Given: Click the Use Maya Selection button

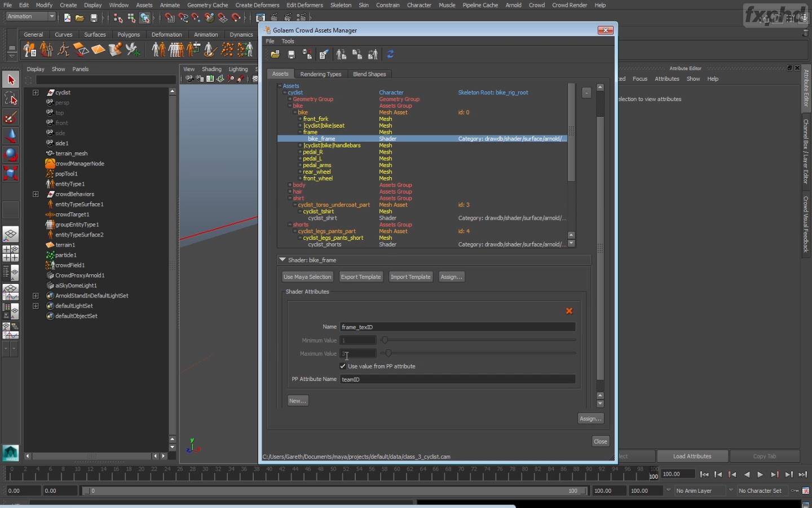Looking at the screenshot, I should coord(307,277).
